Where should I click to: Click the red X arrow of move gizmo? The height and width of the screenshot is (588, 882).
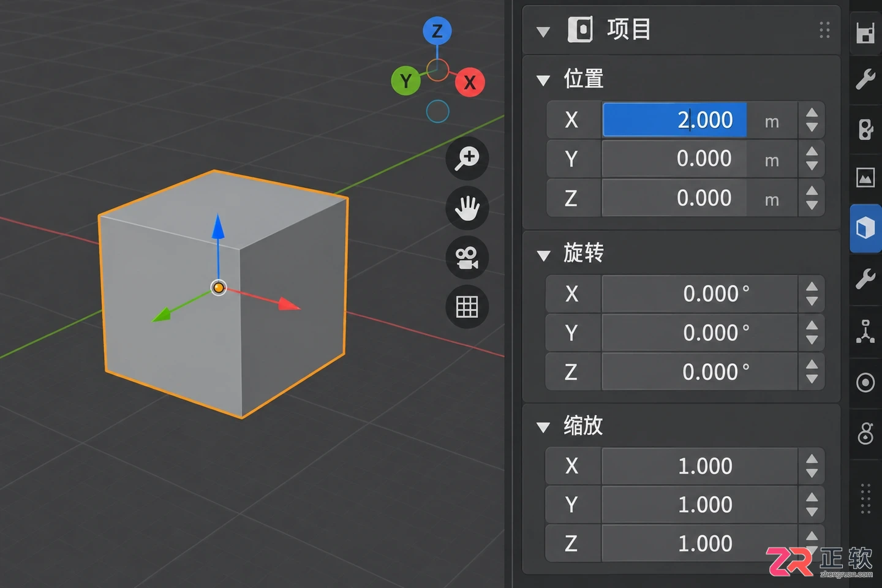289,304
